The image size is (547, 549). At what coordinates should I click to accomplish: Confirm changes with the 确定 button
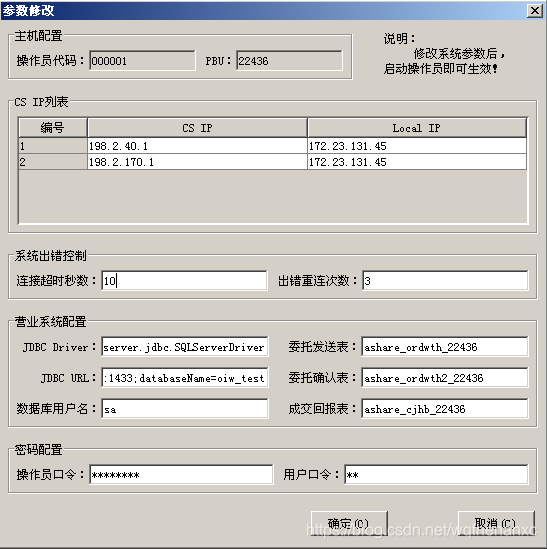click(x=349, y=523)
